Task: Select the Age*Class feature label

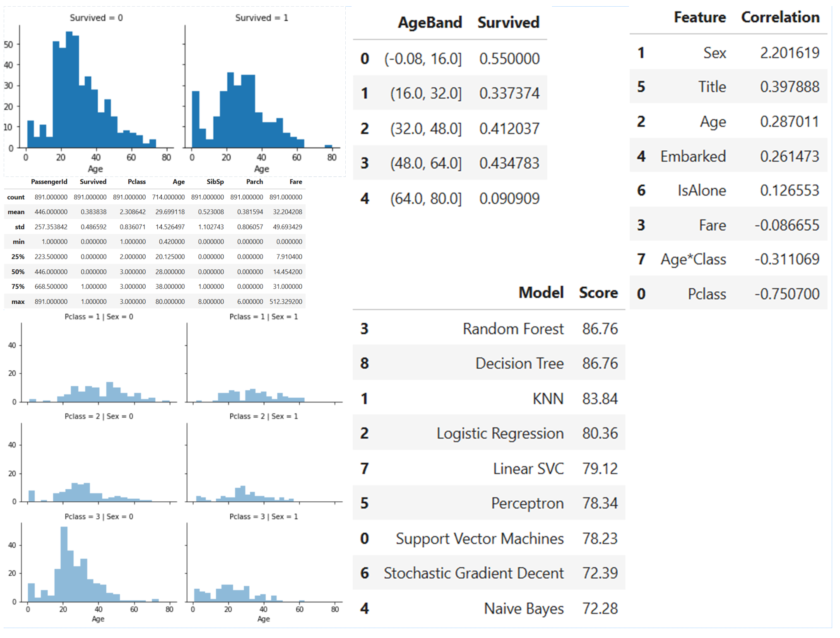Action: [x=693, y=259]
